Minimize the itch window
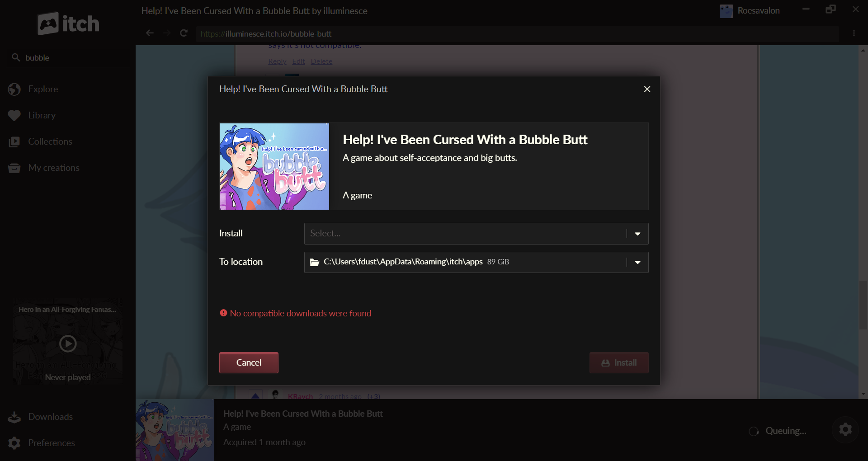Viewport: 868px width, 461px height. click(806, 9)
